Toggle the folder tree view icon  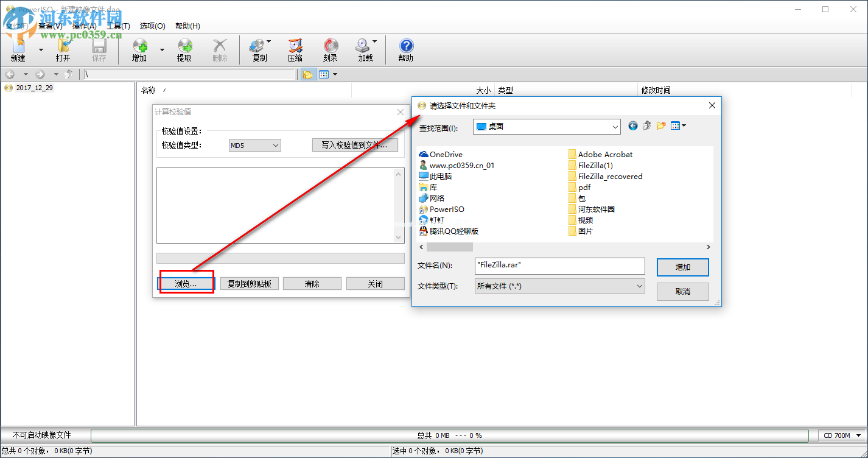pyautogui.click(x=307, y=74)
